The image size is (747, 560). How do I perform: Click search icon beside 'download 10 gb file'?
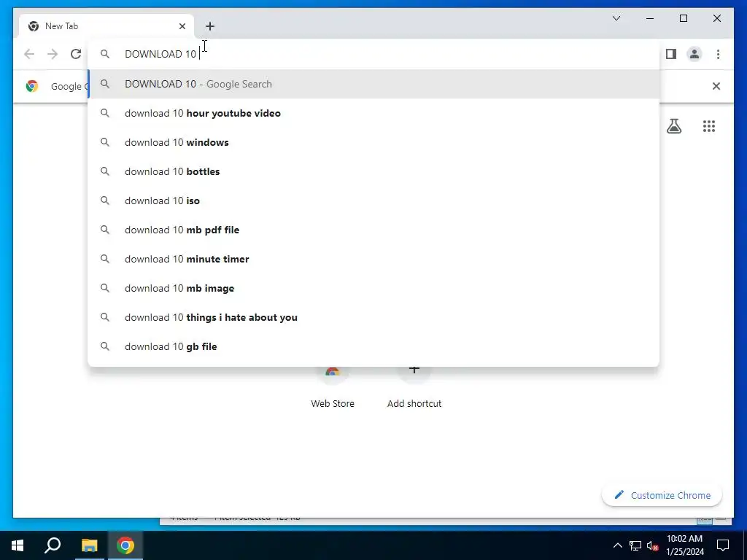tap(105, 346)
